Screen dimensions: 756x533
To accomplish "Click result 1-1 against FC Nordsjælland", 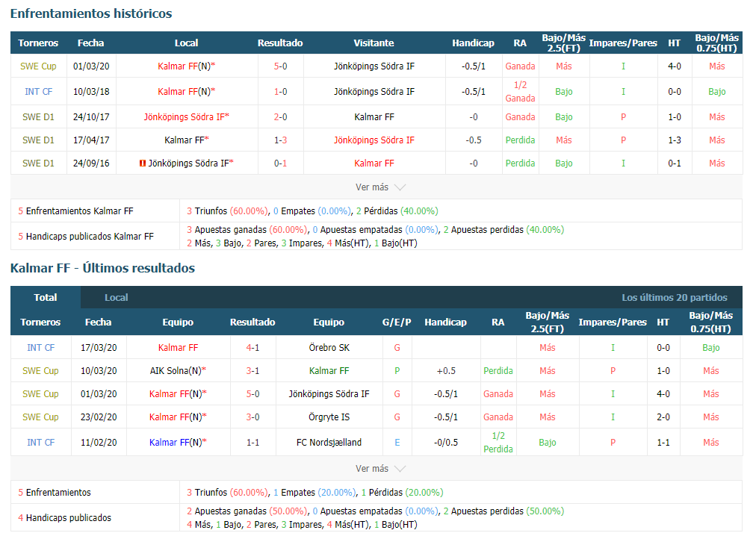I will [253, 443].
